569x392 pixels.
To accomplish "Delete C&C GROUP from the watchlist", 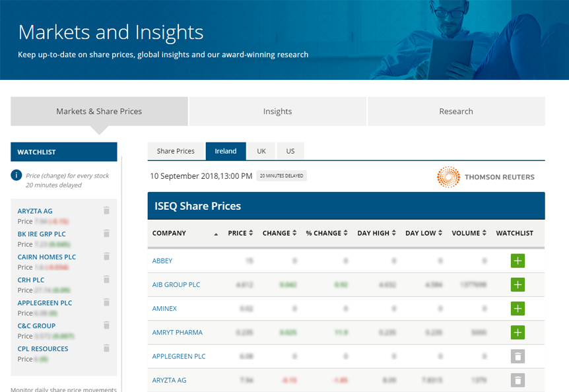I will 106,325.
